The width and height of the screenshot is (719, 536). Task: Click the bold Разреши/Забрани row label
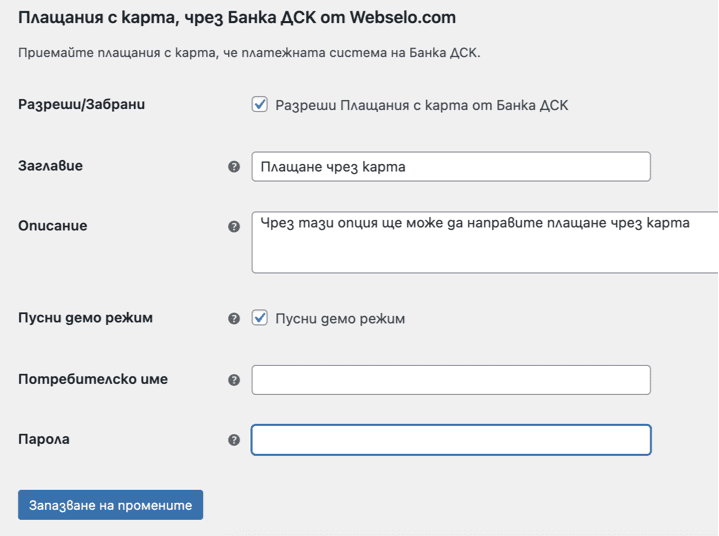(x=82, y=104)
